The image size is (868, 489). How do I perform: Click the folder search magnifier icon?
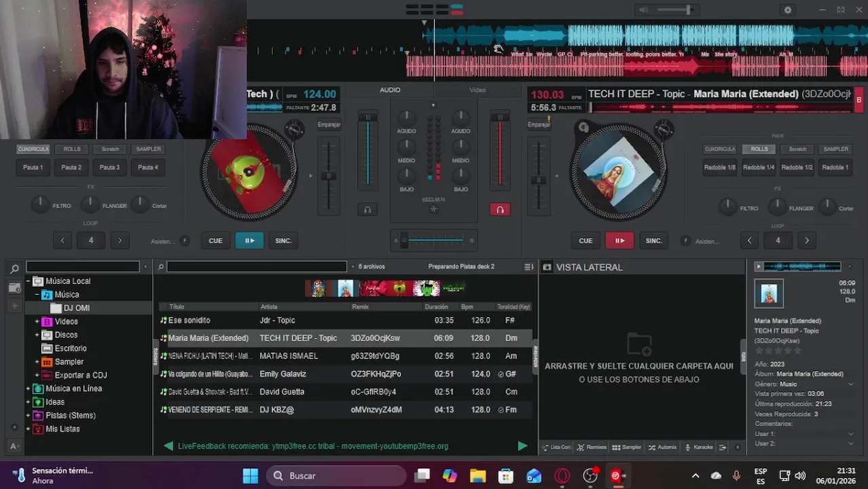coord(14,269)
